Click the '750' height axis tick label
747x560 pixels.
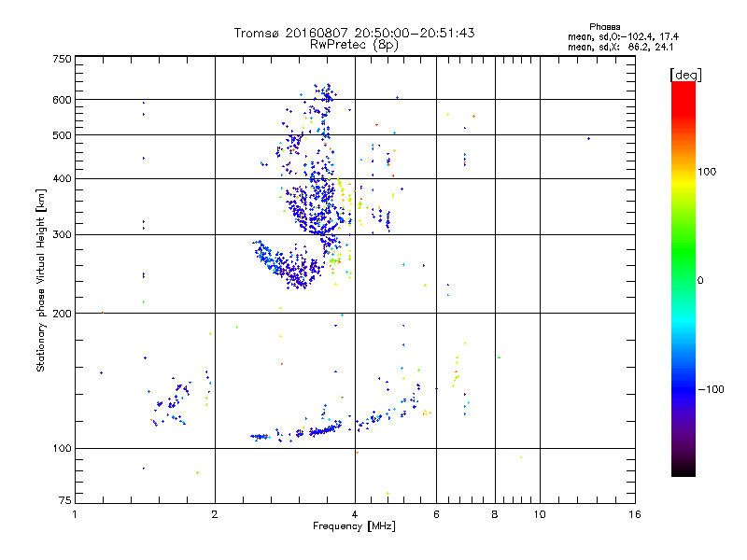pyautogui.click(x=62, y=59)
